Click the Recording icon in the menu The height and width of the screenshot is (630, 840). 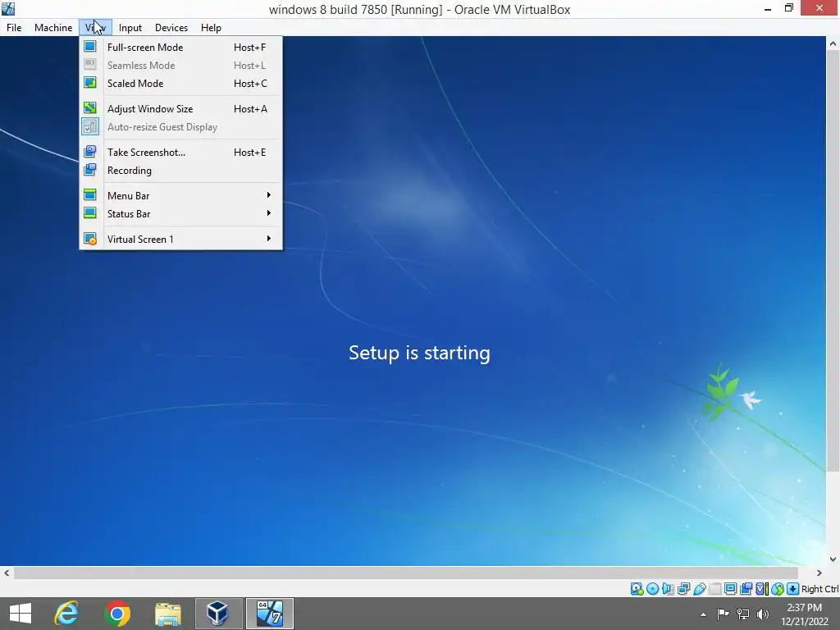90,170
